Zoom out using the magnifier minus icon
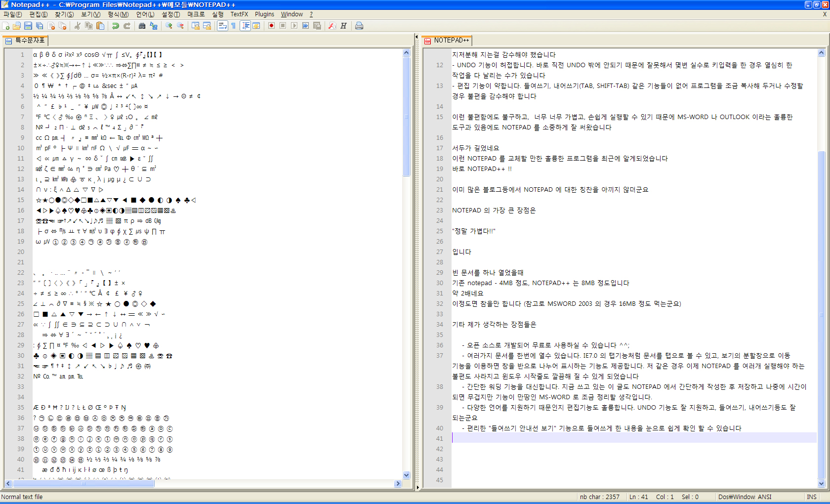Screen dimensions: 830x504 click(x=180, y=26)
